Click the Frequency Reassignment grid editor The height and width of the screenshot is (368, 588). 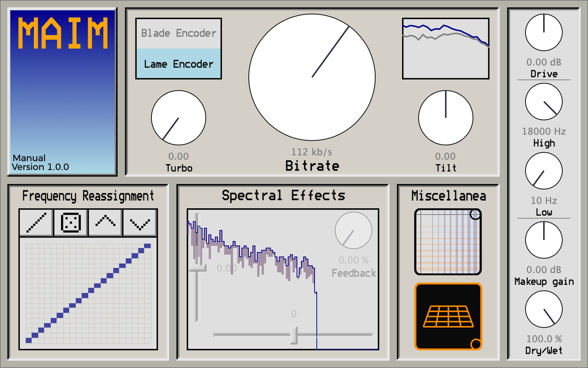[88, 293]
